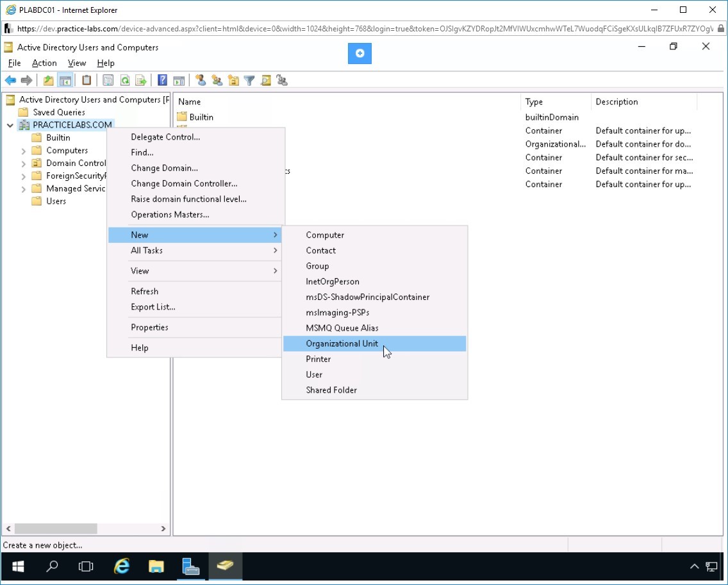Toggle the Show/Hide Console Tree icon
The height and width of the screenshot is (585, 728).
click(65, 80)
